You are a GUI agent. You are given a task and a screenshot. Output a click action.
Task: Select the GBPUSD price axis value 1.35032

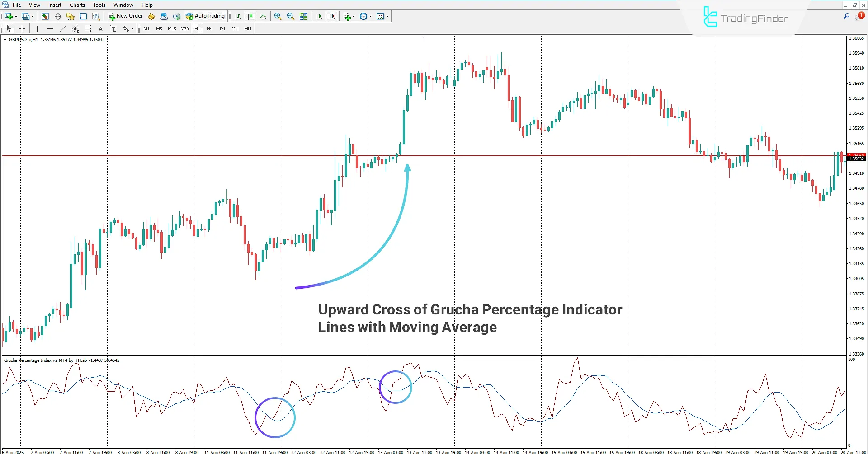point(857,159)
